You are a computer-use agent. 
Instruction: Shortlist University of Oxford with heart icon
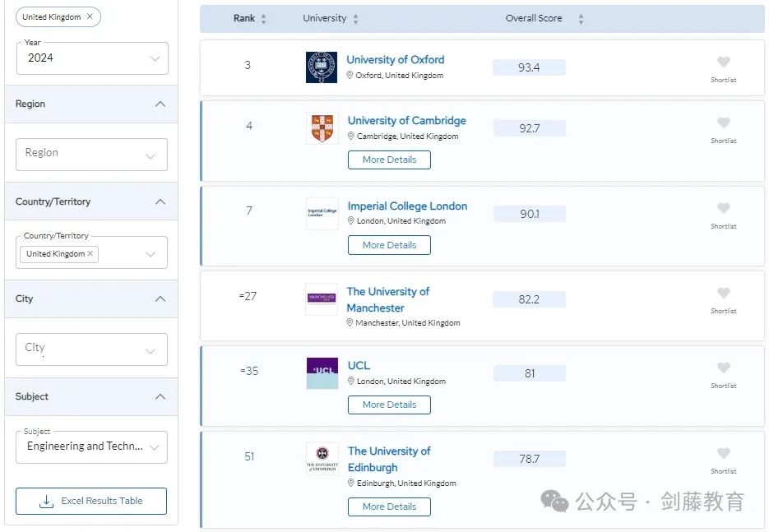[x=724, y=62]
